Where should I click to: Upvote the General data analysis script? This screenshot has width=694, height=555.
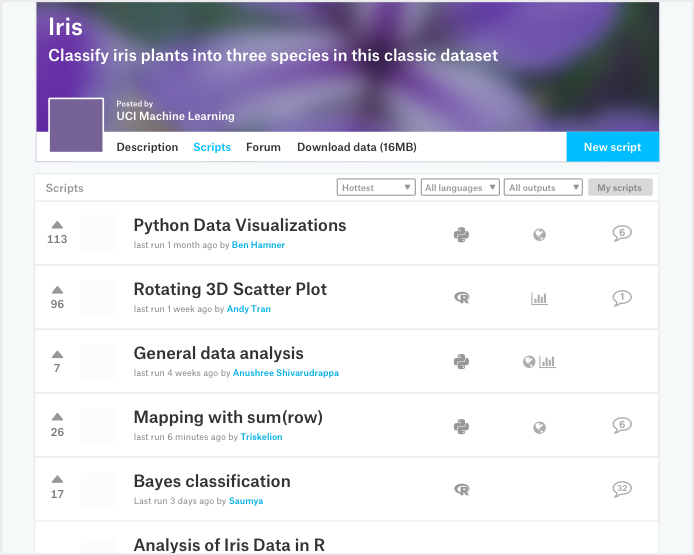(x=57, y=354)
